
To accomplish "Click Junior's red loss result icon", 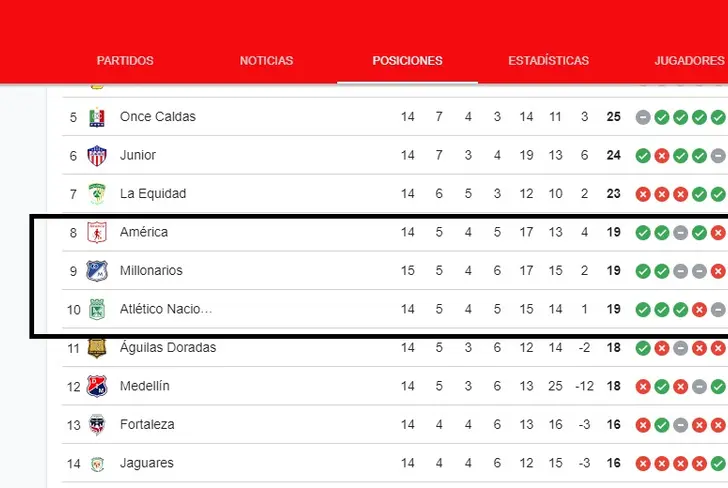I will (x=662, y=156).
